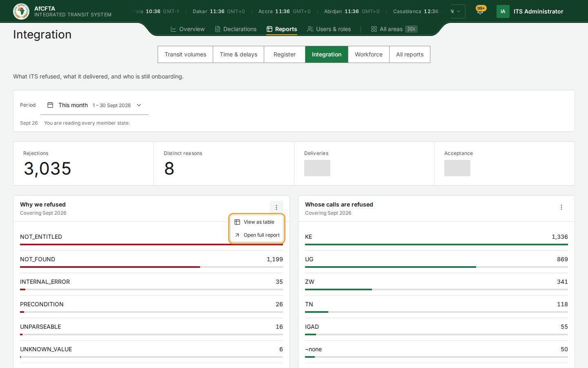Click the ZW country row
The width and height of the screenshot is (588, 368).
437,284
